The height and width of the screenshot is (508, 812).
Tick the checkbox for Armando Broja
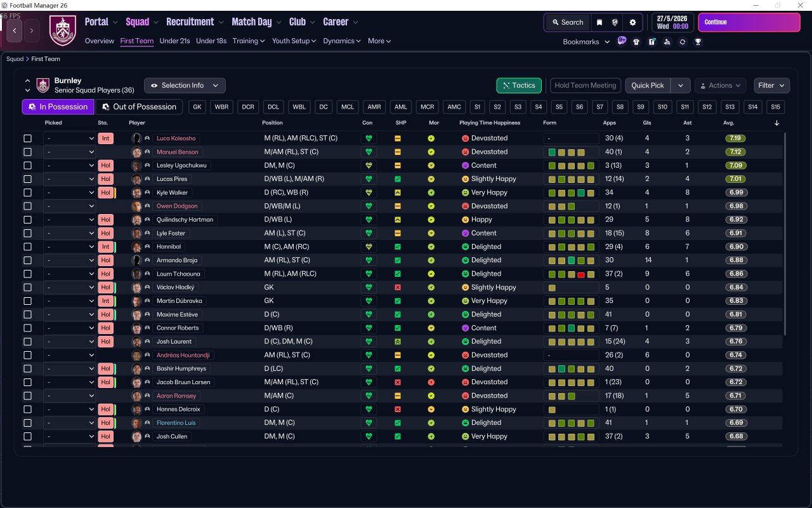tap(27, 260)
